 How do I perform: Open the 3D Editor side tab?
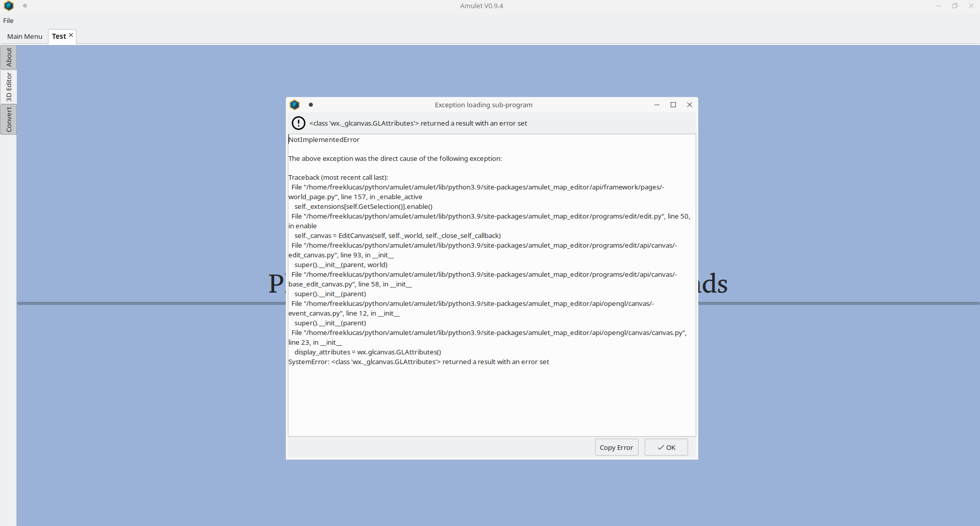pos(9,87)
